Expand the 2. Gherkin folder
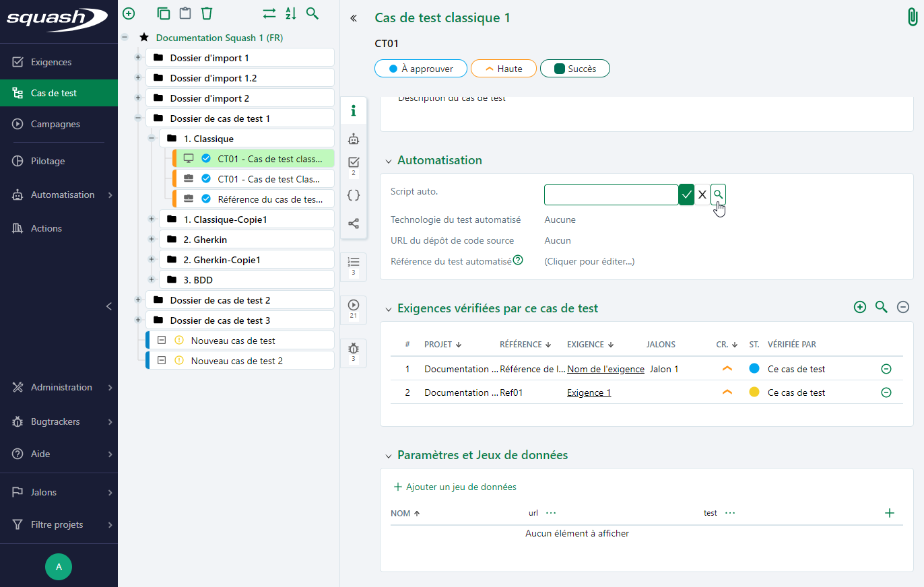 (x=151, y=239)
